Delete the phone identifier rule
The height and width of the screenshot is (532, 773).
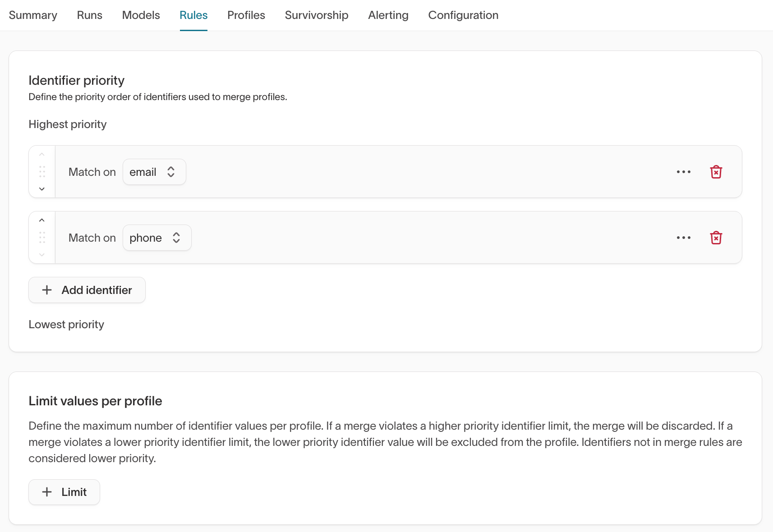(x=716, y=238)
